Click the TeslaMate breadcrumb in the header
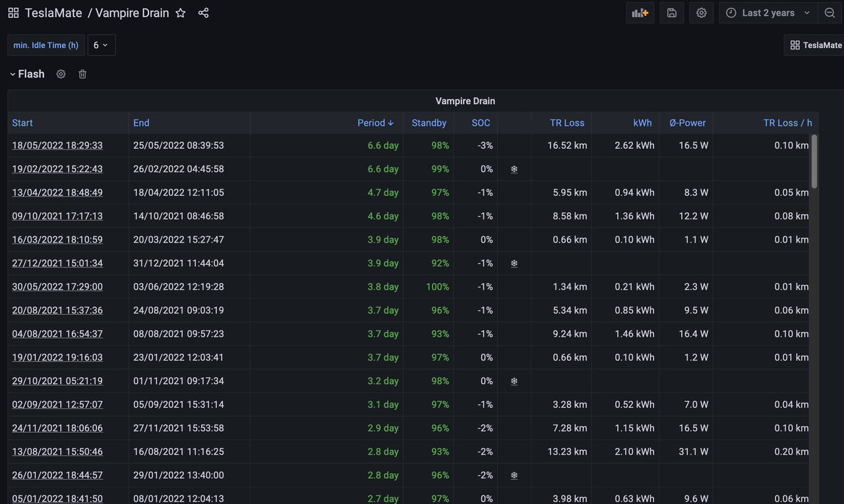 (x=53, y=13)
